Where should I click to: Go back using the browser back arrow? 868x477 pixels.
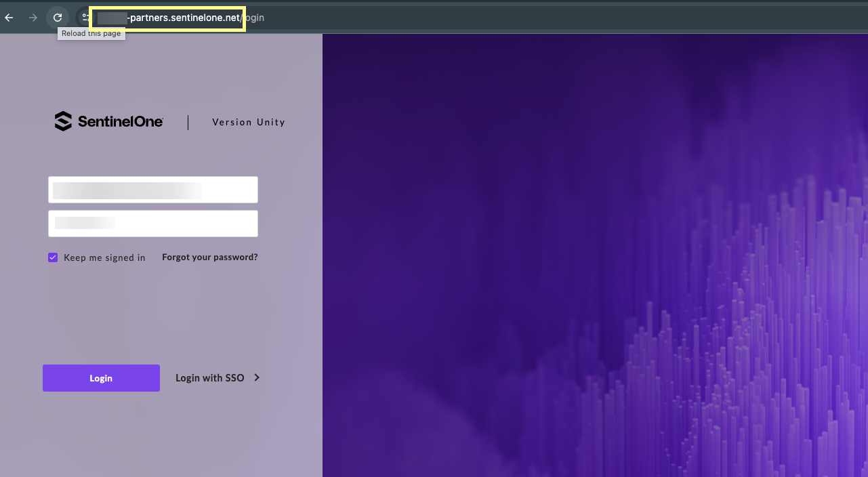tap(9, 18)
